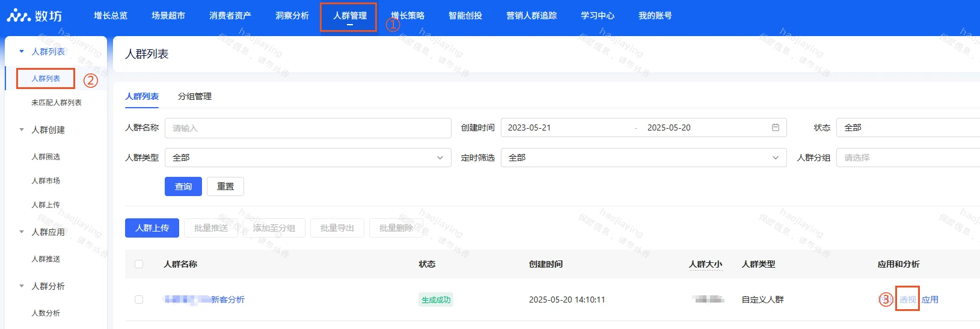980x329 pixels.
Task: Click the blue 人群上传 button
Action: click(x=152, y=228)
